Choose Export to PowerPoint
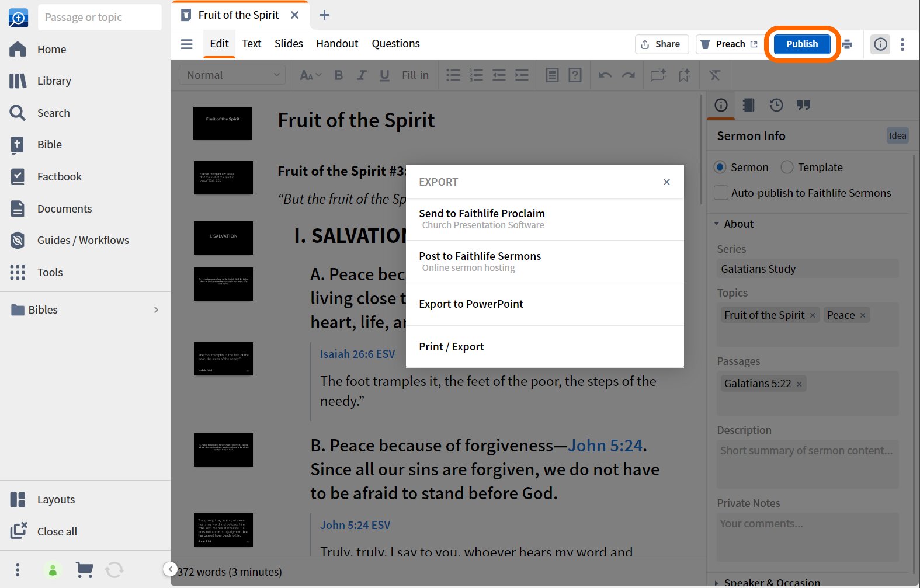This screenshot has width=920, height=588. click(545, 304)
